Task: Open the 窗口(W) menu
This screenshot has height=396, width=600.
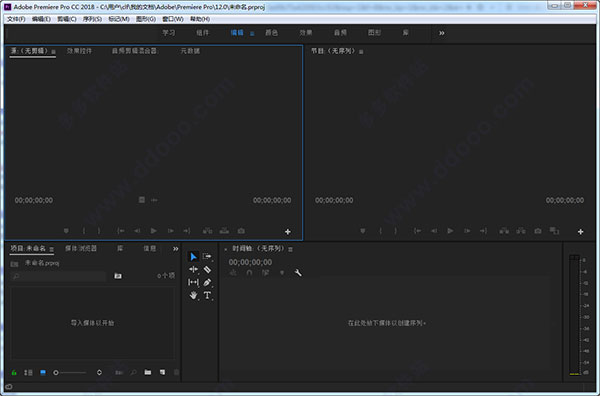Action: [173, 19]
